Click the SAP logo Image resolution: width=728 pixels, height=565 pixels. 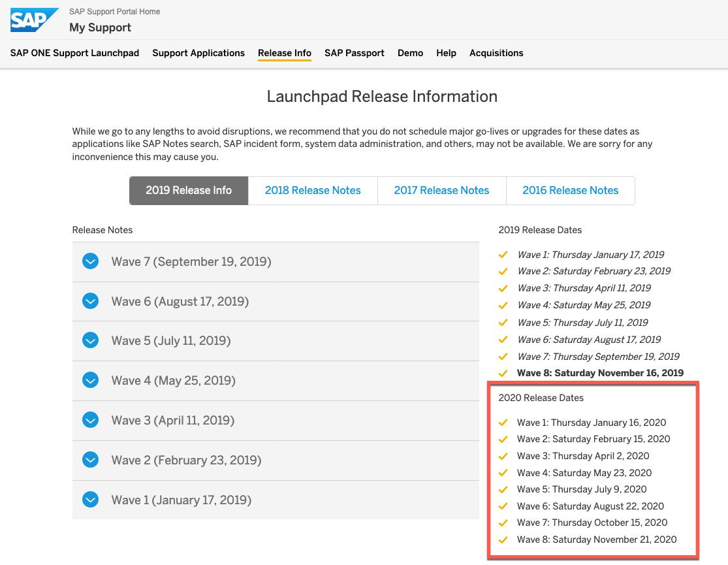35,20
